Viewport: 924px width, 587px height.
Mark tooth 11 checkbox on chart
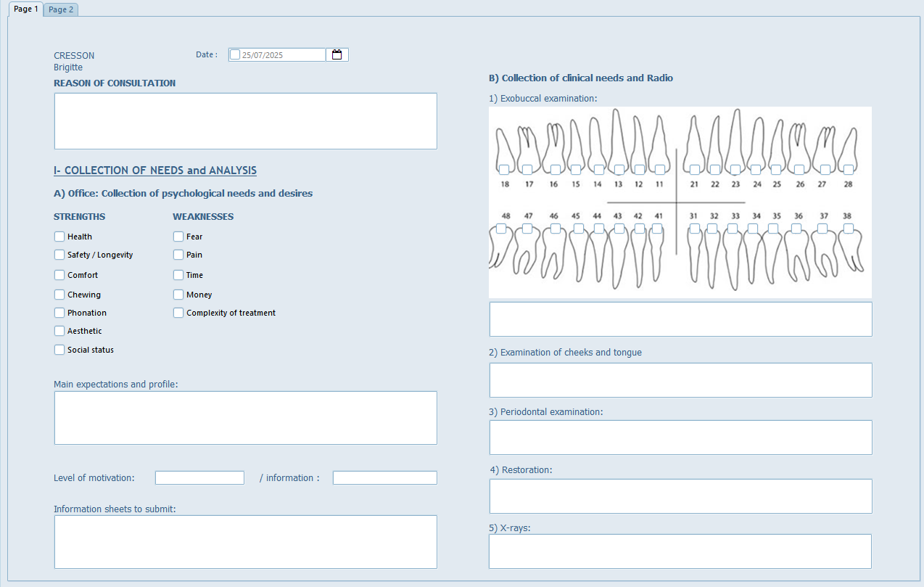coord(659,169)
